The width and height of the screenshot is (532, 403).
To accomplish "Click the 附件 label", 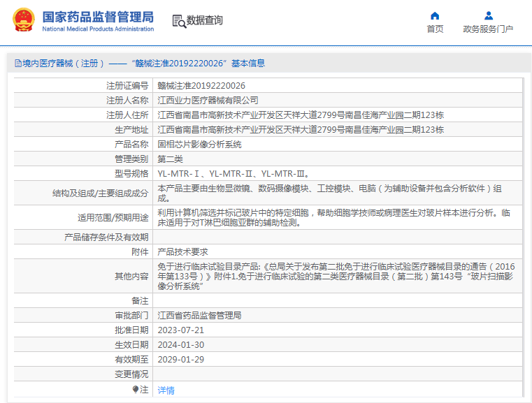I will pos(140,252).
